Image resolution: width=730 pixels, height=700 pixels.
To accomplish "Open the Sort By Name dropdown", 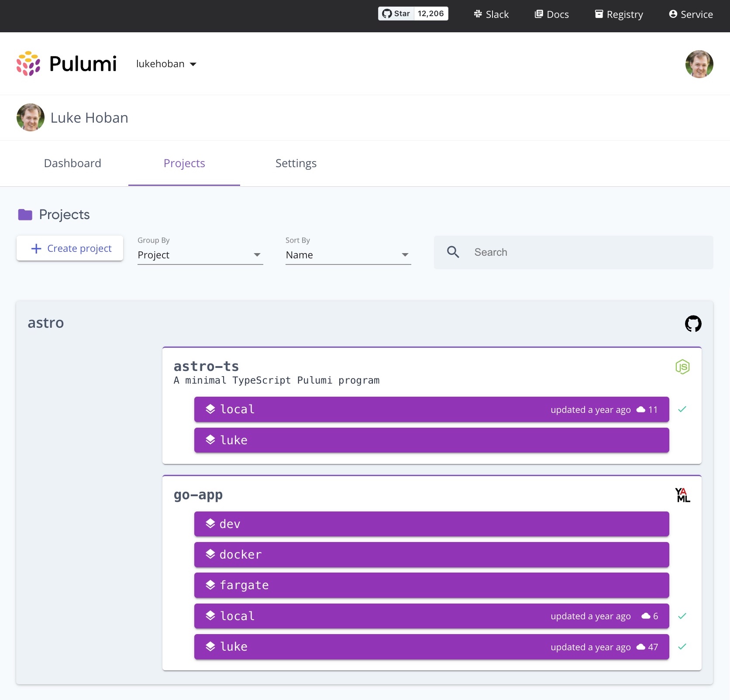I will 348,255.
